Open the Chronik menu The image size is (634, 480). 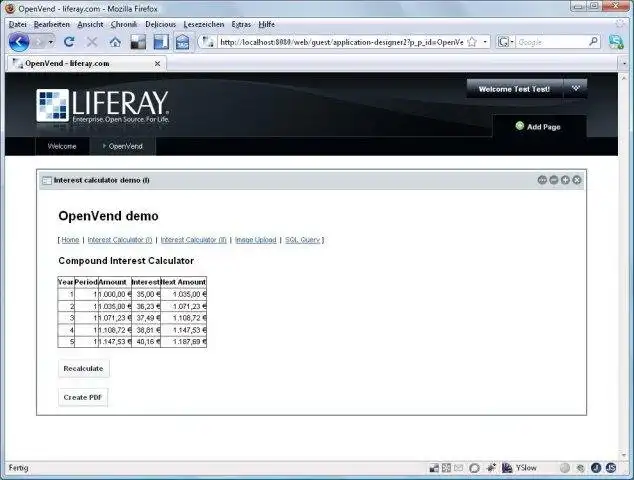(124, 24)
